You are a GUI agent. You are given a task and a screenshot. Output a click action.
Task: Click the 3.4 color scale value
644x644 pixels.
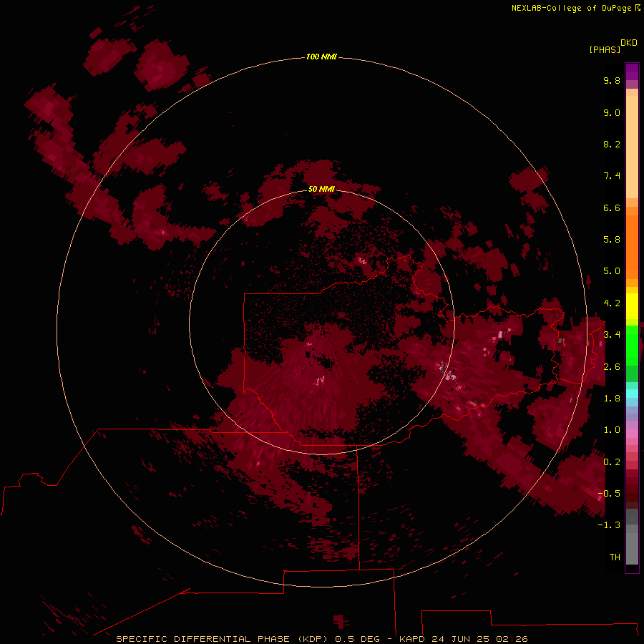click(x=612, y=335)
